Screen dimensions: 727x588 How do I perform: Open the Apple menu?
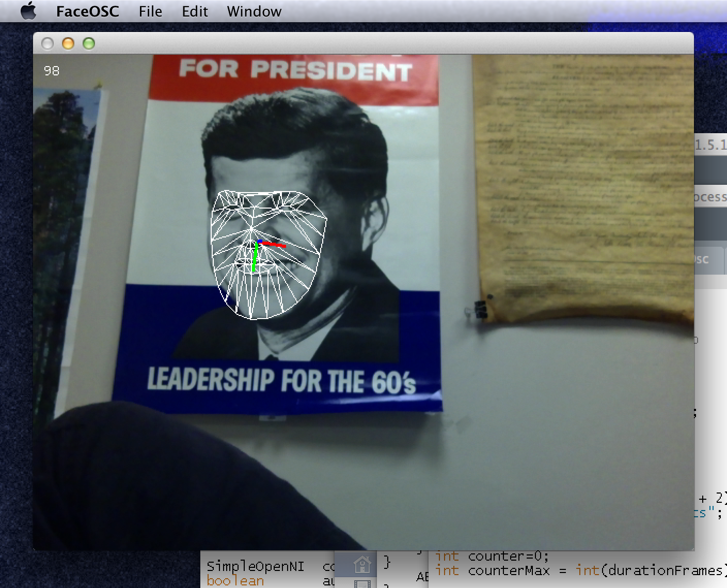click(x=28, y=11)
